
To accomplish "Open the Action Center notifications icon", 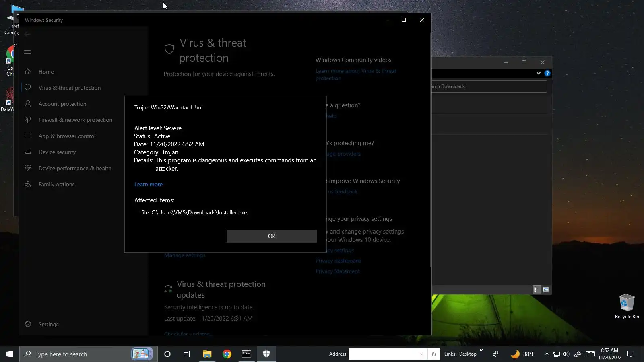I will (x=631, y=354).
